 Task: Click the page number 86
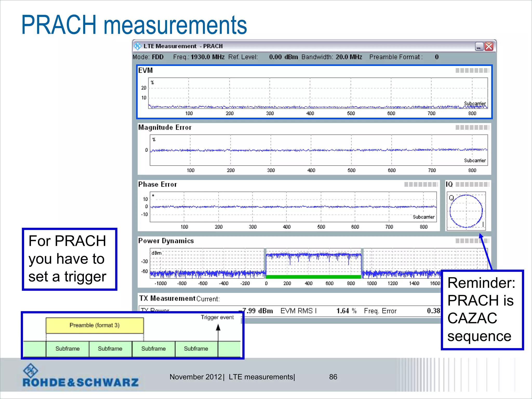tap(333, 377)
